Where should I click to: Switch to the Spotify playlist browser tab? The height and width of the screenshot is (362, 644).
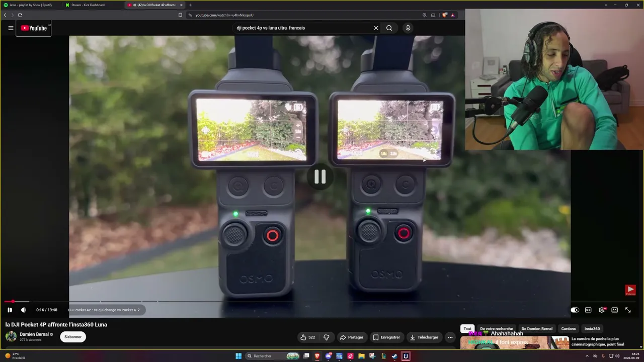click(30, 5)
